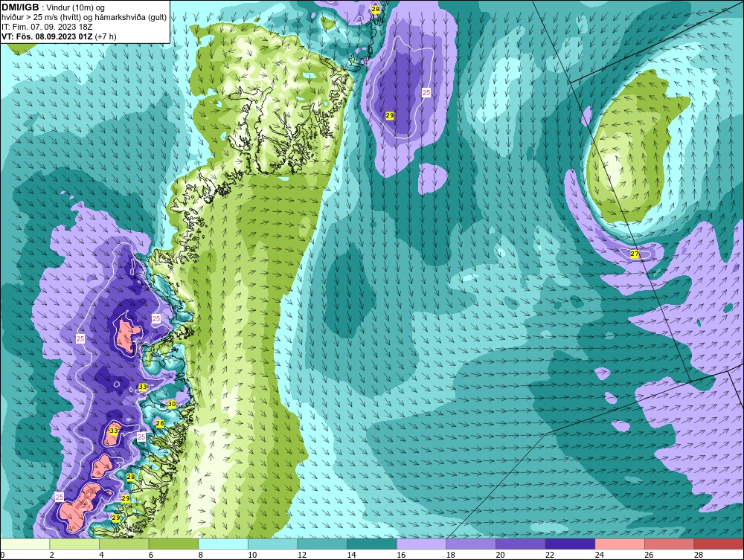Click the 2–4 m/s light green swatch
The image size is (744, 560).
[x=74, y=544]
